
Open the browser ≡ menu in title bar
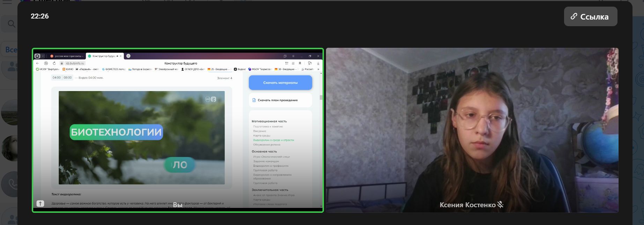click(293, 56)
